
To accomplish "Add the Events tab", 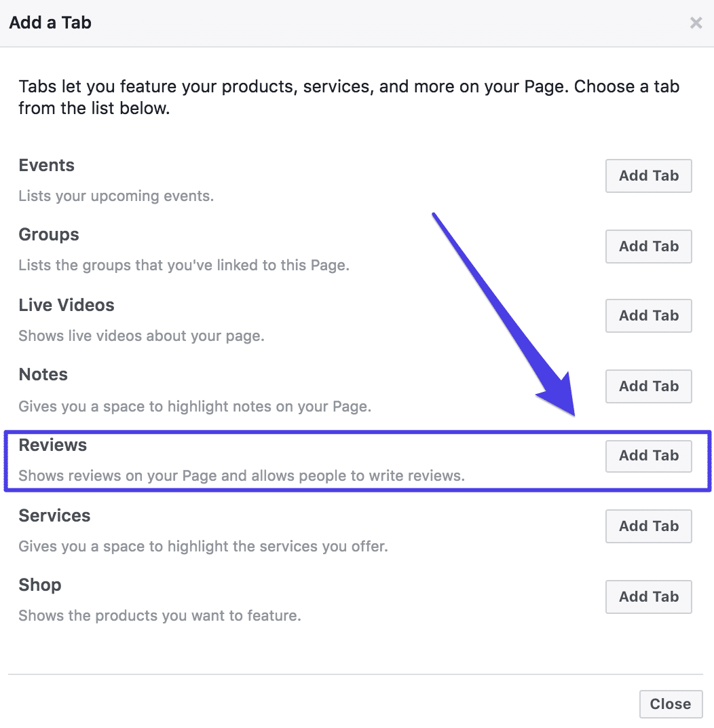I will 647,175.
